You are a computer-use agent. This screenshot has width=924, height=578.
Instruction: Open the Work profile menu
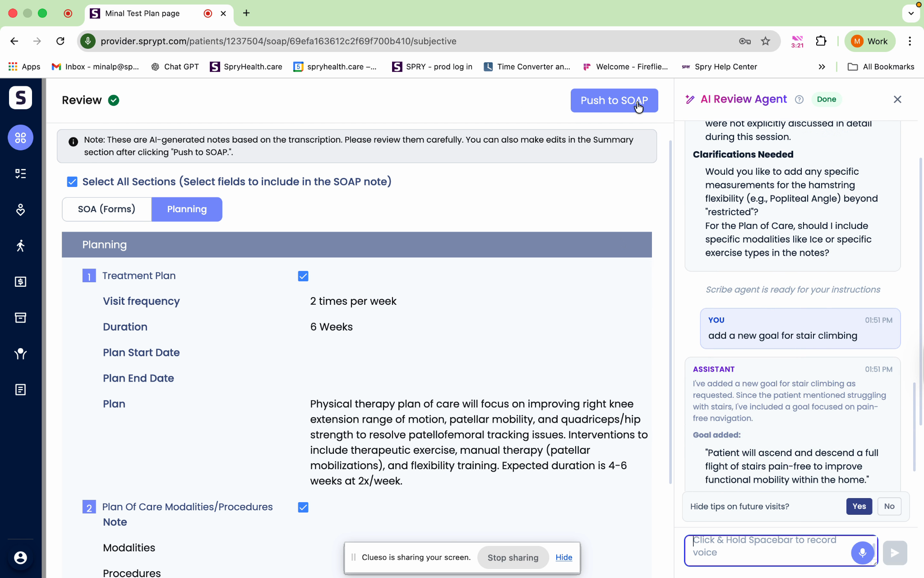coord(869,41)
